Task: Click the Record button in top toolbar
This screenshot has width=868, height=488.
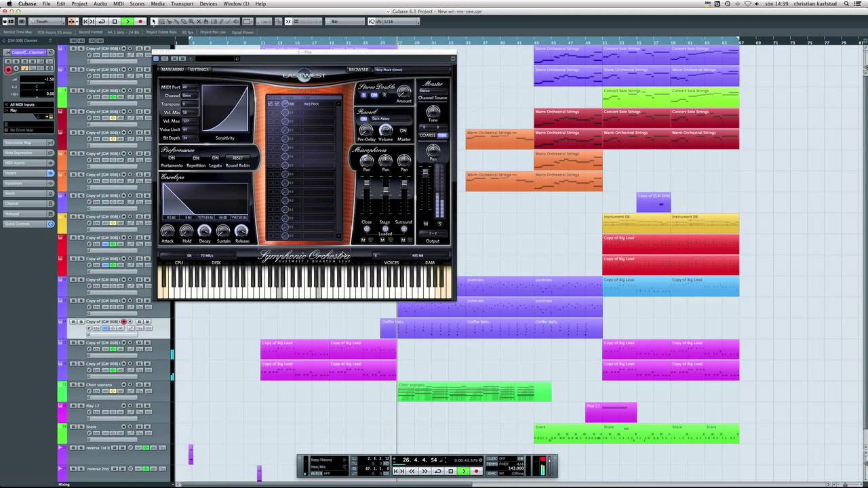Action: point(140,22)
